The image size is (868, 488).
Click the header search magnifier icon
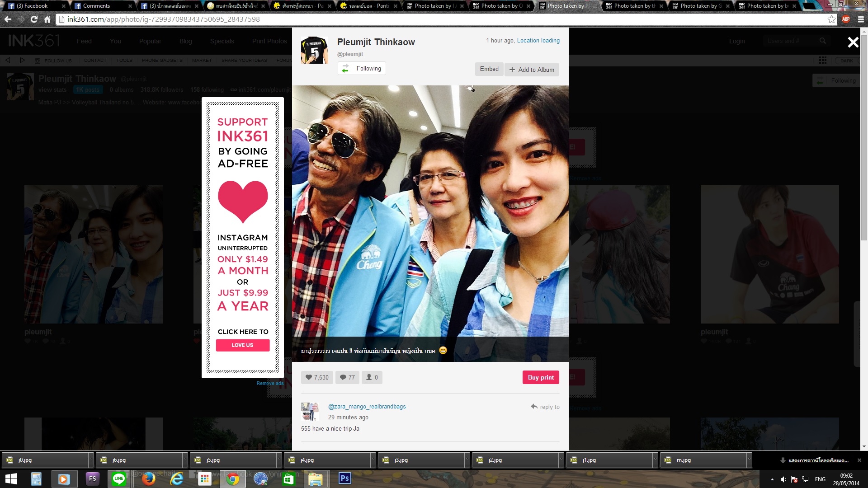pyautogui.click(x=823, y=41)
